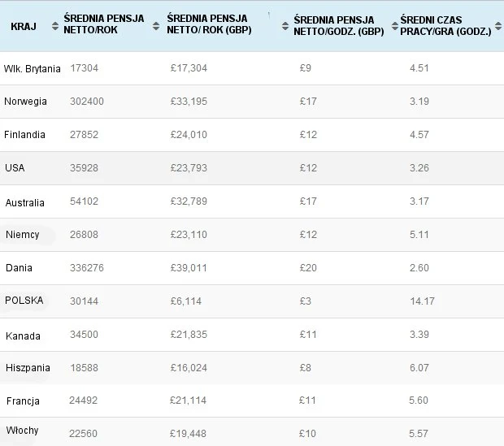Click the Wlk. Brytania country cell
The width and height of the screenshot is (504, 446).
33,68
